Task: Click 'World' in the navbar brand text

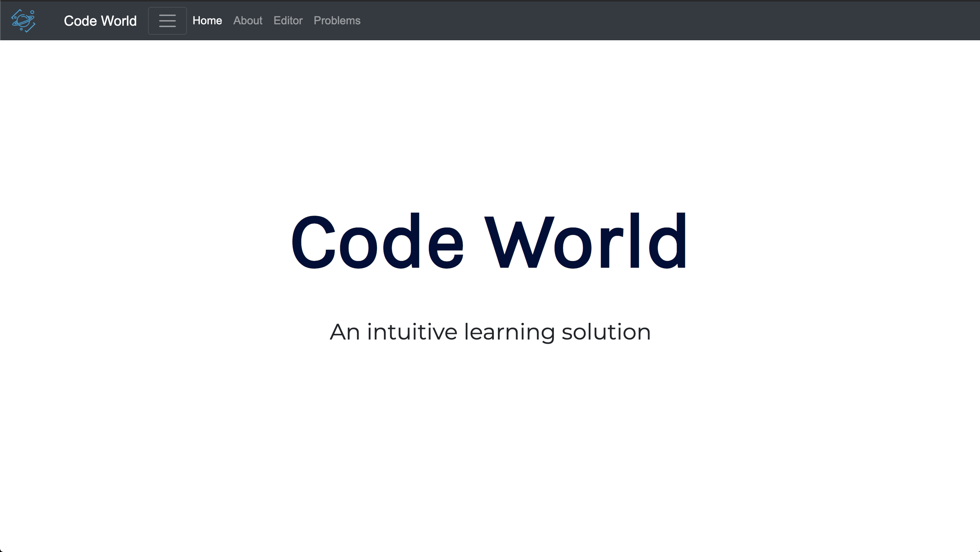Action: pyautogui.click(x=119, y=20)
